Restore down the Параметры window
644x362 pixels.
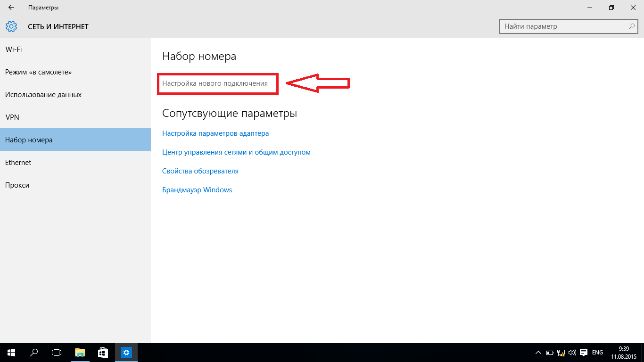tap(611, 8)
